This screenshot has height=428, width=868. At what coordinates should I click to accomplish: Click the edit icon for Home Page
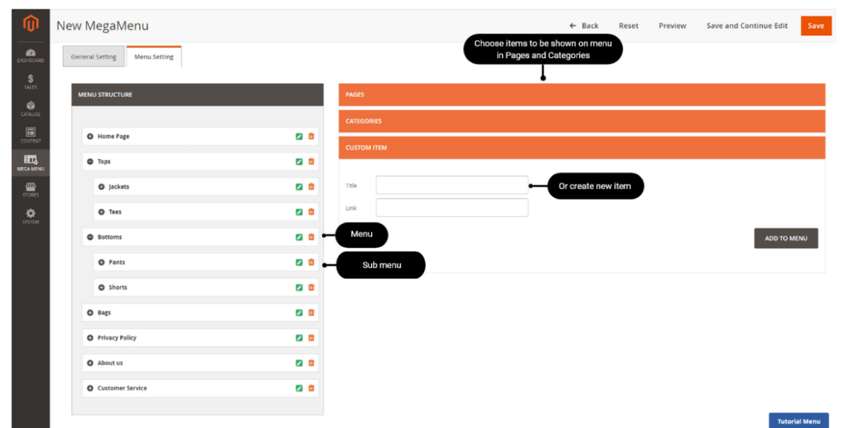299,136
